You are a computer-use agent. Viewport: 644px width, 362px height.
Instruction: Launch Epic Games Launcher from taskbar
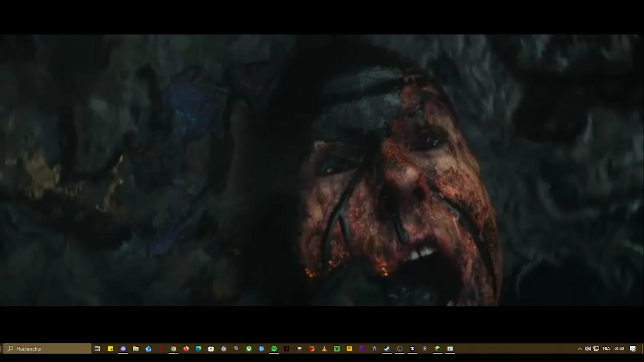[236, 348]
